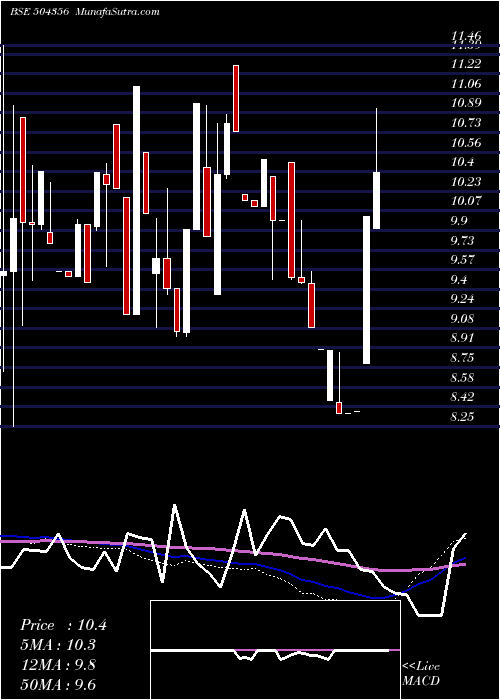Click the 9.4 price axis label
The height and width of the screenshot is (700, 500).
[x=459, y=280]
